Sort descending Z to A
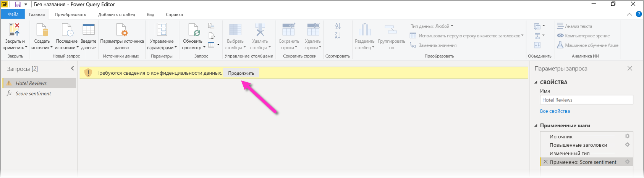 pos(338,35)
